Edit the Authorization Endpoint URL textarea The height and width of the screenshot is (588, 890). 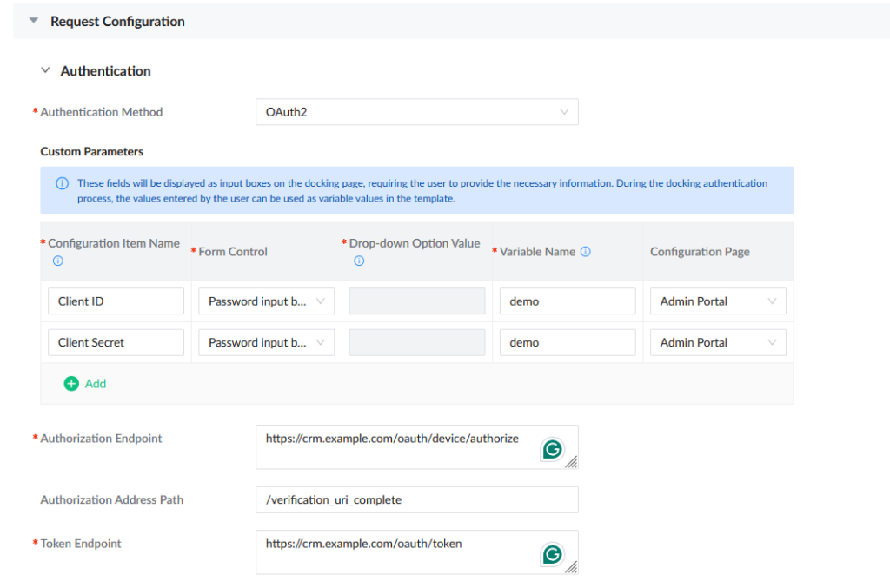(416, 446)
